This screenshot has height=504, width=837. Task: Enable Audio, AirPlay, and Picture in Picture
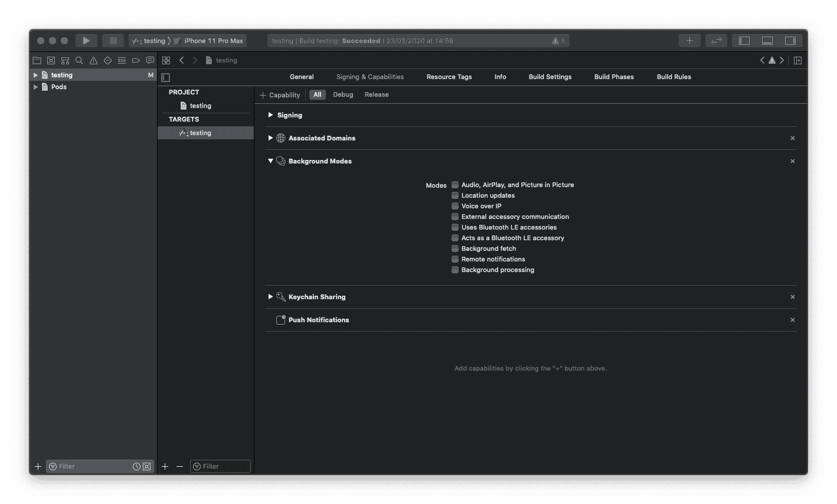(455, 185)
